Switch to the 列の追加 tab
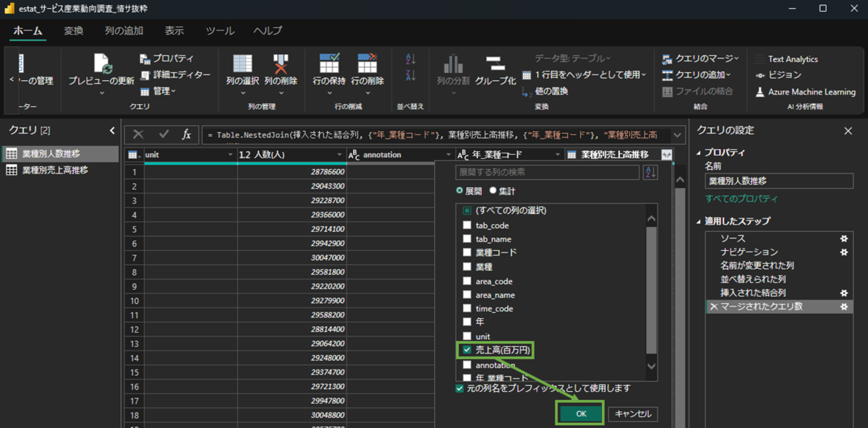The height and width of the screenshot is (428, 868). [x=124, y=30]
